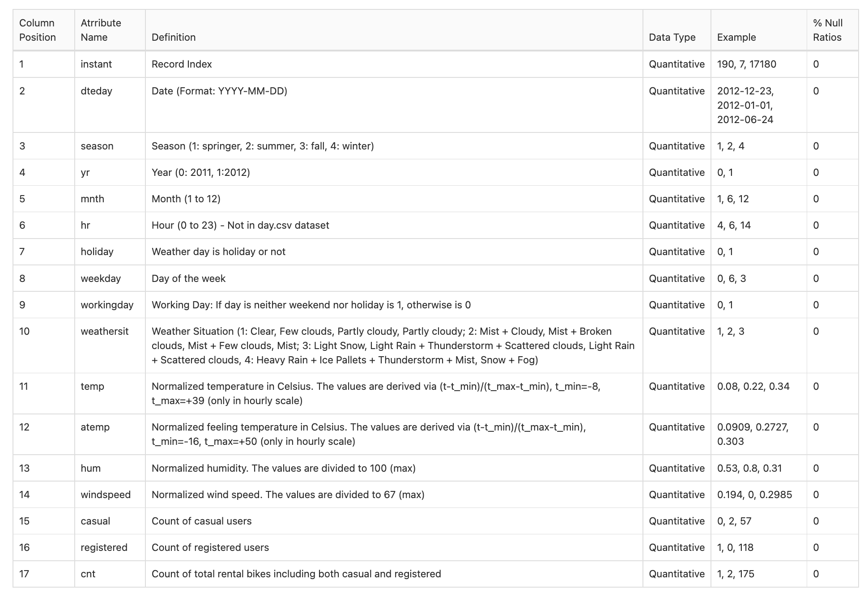Image resolution: width=868 pixels, height=597 pixels.
Task: Click the cnt attribute cell
Action: 110,574
